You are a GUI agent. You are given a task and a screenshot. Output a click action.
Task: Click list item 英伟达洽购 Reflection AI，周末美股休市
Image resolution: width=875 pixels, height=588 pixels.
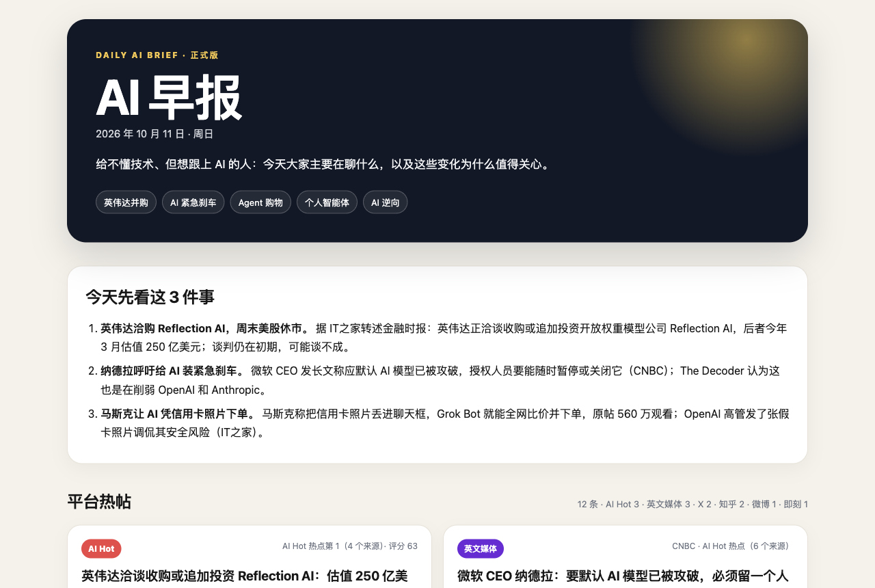point(445,338)
